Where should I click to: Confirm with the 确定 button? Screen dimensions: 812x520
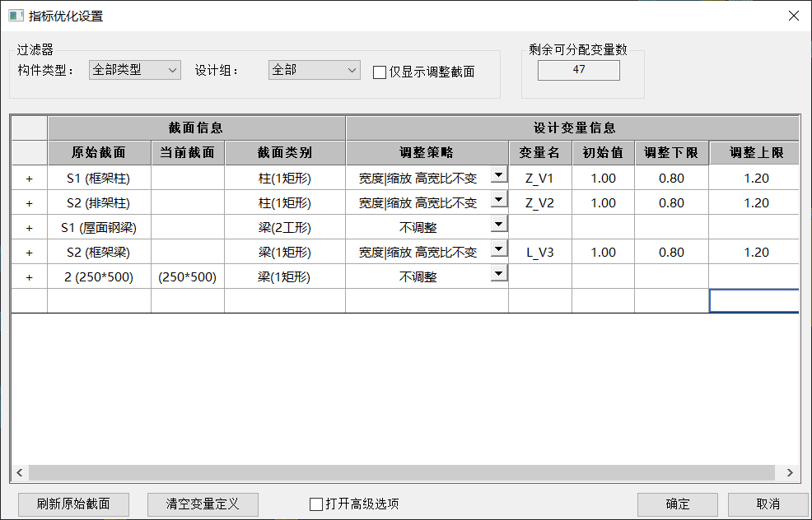pyautogui.click(x=678, y=504)
